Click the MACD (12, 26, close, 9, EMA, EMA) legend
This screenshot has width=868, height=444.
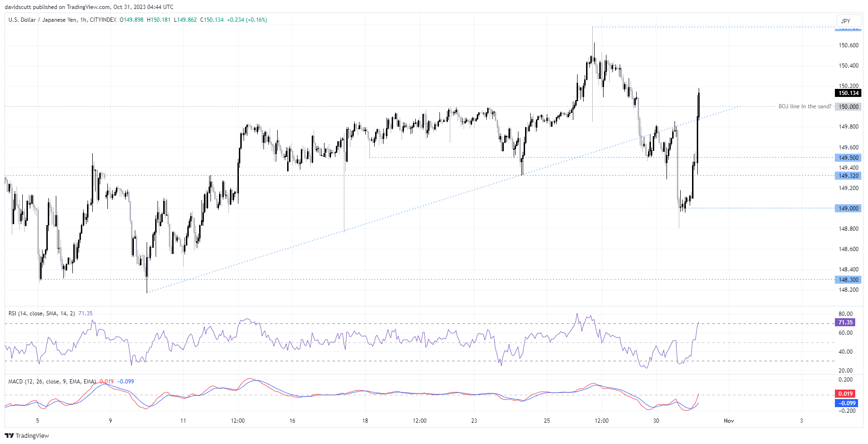click(x=52, y=382)
